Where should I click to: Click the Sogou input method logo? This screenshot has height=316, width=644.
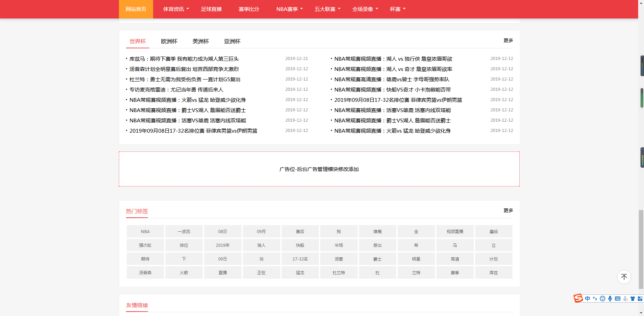578,298
